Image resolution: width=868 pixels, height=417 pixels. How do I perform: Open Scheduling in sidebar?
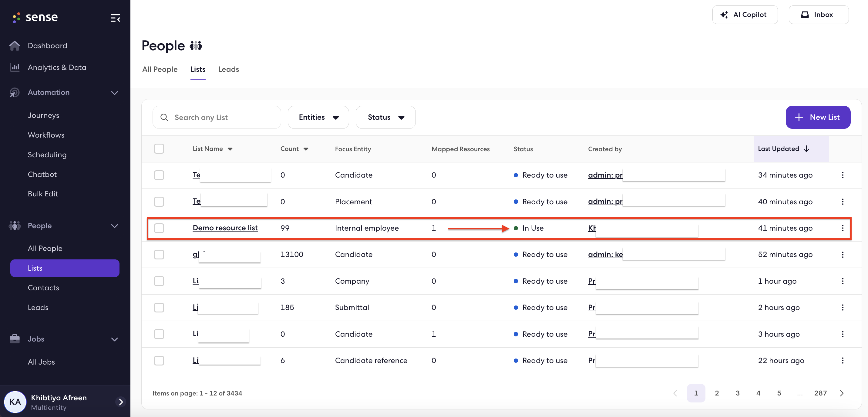pos(47,155)
